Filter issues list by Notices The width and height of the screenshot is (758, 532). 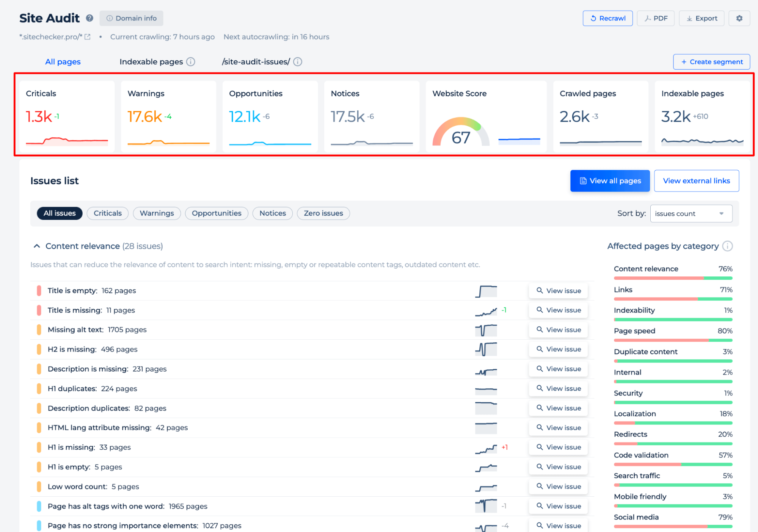click(x=273, y=213)
